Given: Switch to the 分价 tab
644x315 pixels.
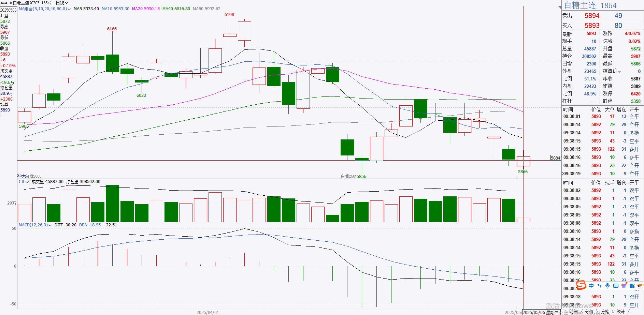Looking at the screenshot, I should (589, 312).
